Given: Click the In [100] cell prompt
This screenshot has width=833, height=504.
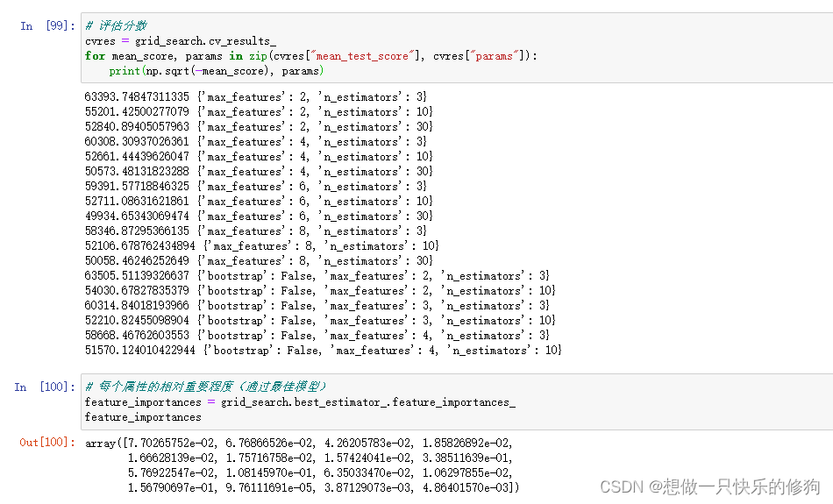Looking at the screenshot, I should (x=45, y=387).
